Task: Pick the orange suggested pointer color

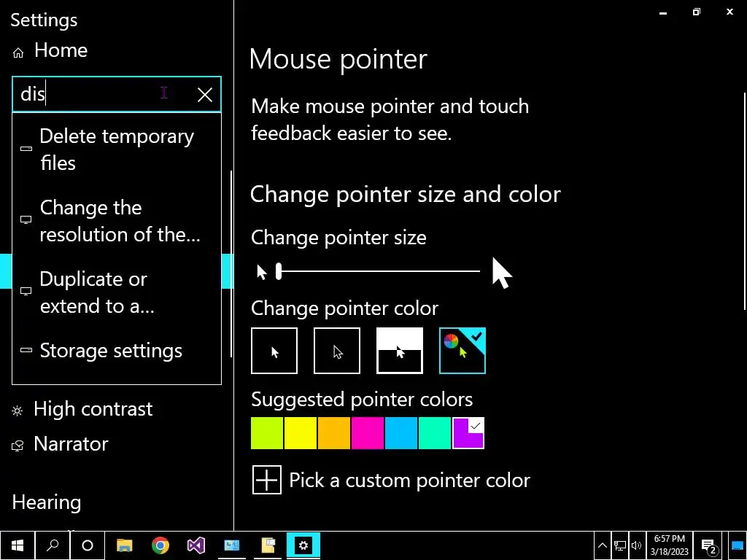Action: 334,433
